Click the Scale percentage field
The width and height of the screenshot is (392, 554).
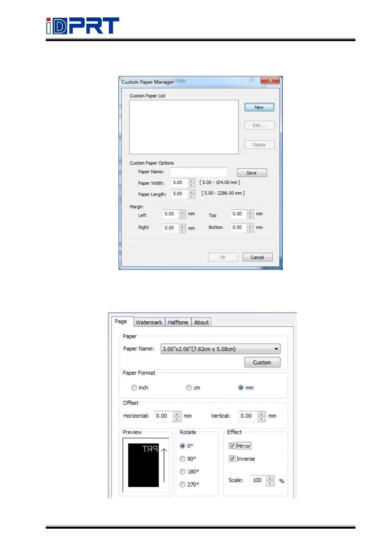coord(258,480)
